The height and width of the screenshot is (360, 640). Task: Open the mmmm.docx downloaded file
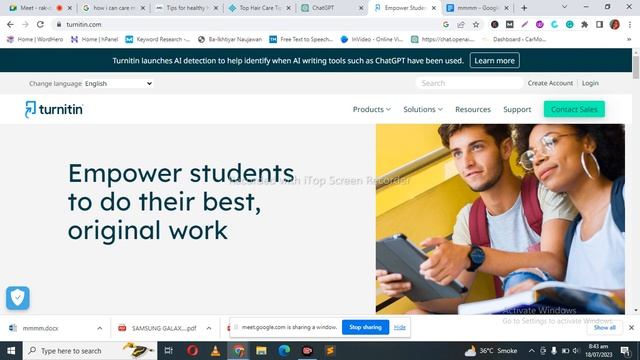click(40, 328)
